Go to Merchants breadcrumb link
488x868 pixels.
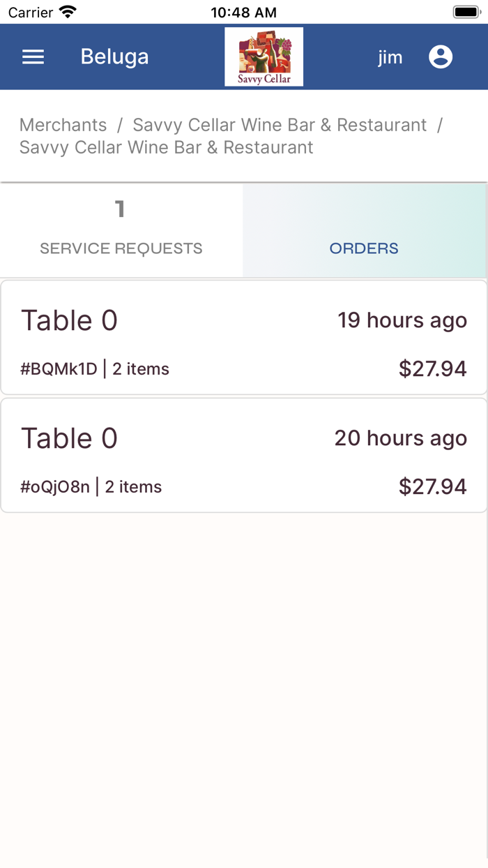63,125
